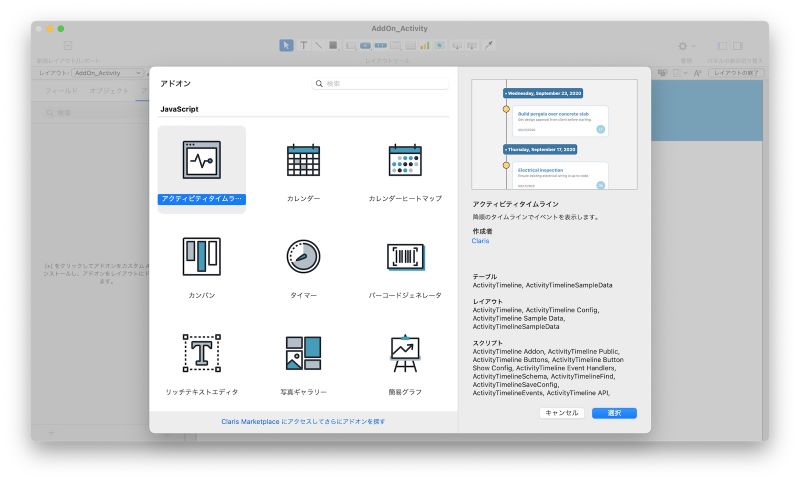800x482 pixels.
Task: Click the blue 選択 button
Action: (614, 413)
